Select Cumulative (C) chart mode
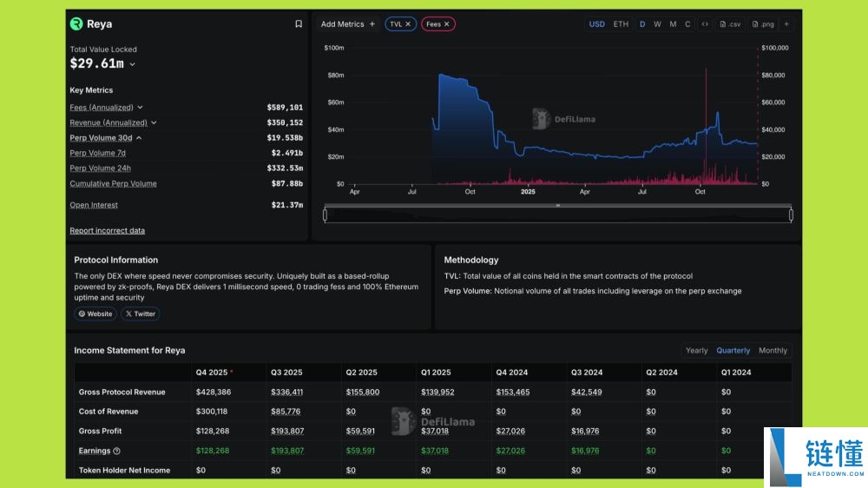Screen dimensions: 868x488 pyautogui.click(x=687, y=23)
